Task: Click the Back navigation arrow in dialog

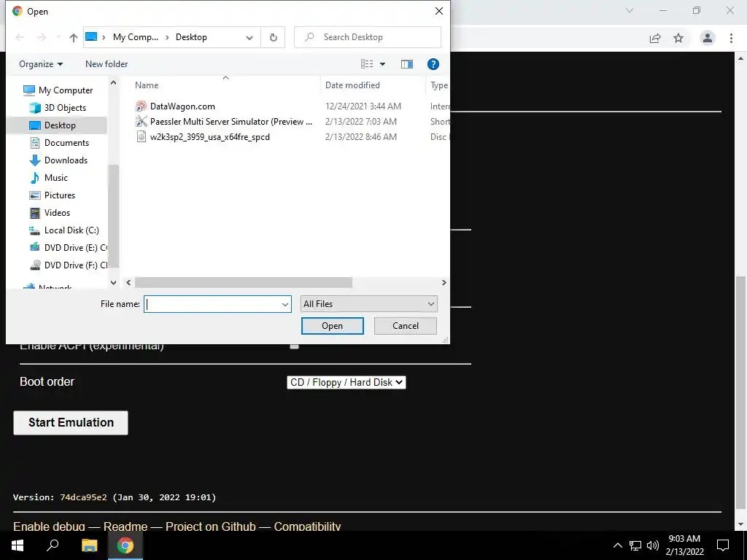Action: click(20, 37)
